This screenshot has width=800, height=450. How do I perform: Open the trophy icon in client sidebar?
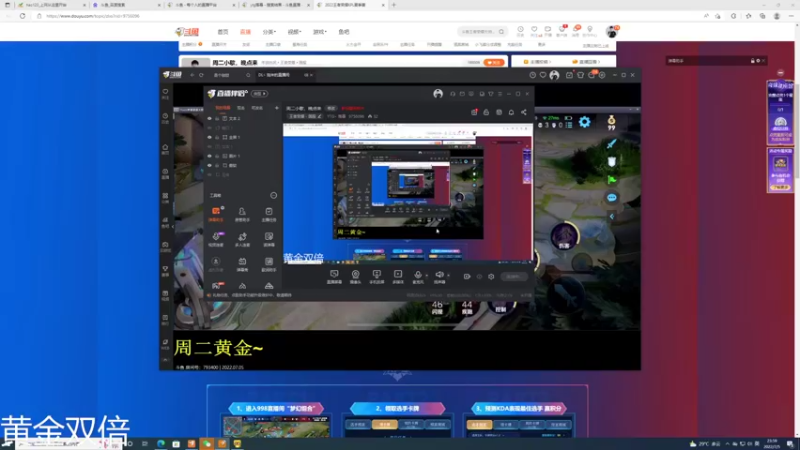(165, 270)
